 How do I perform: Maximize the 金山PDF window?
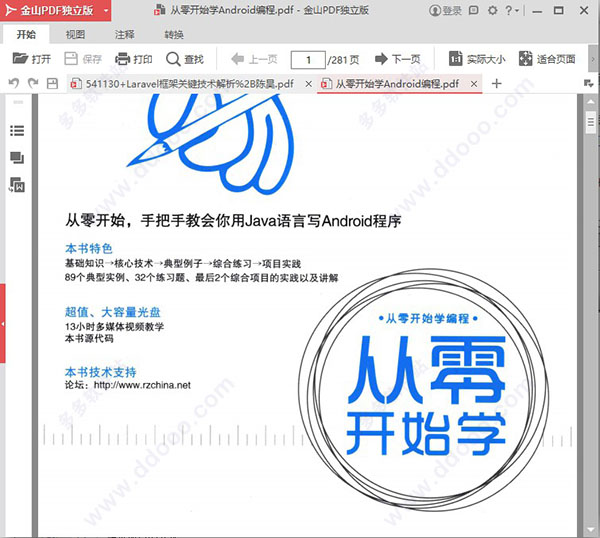559,10
